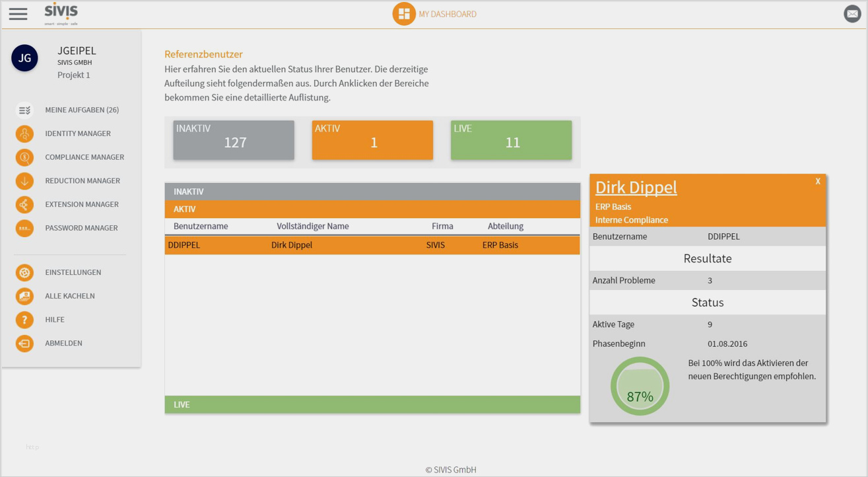Click the © SIVIS GmbH footer text
The image size is (868, 477).
click(451, 470)
